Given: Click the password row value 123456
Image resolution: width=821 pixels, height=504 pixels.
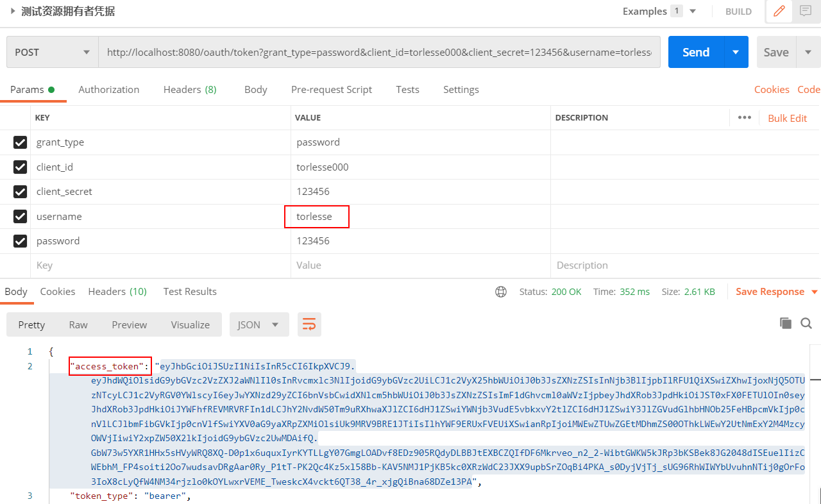Looking at the screenshot, I should point(313,241).
